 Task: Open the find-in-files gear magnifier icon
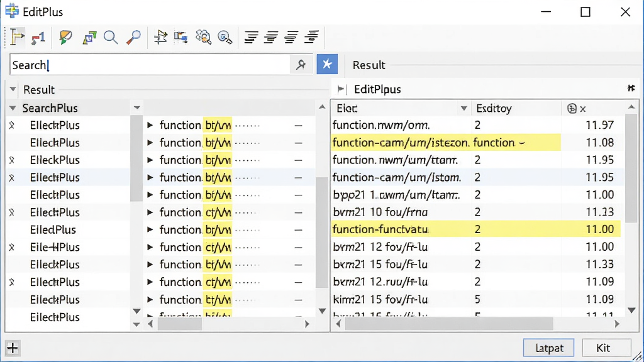coord(203,37)
